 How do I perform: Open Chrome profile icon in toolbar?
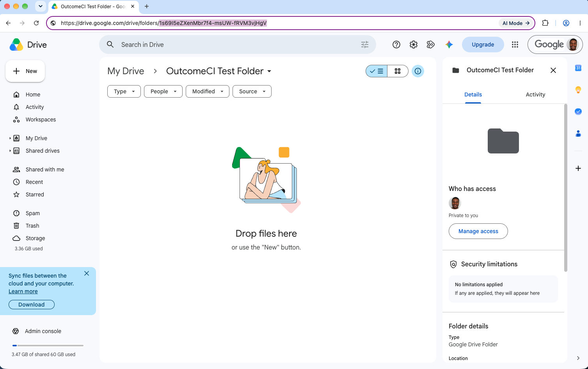pyautogui.click(x=566, y=23)
